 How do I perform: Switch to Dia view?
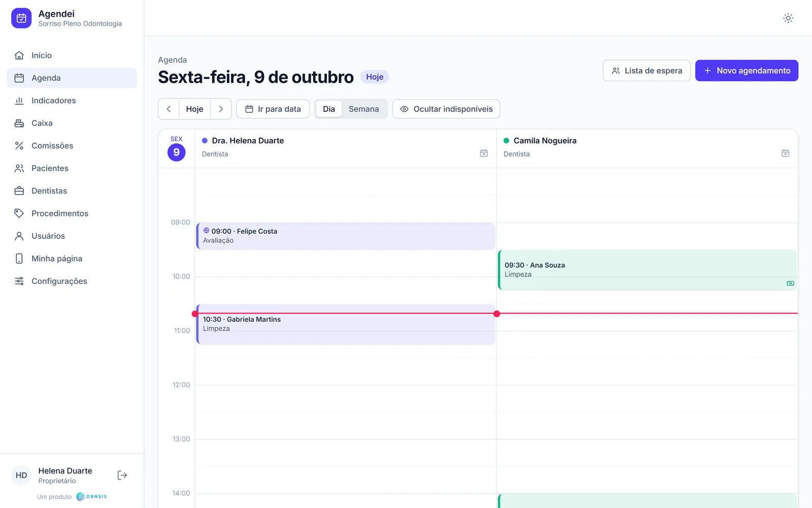coord(329,109)
